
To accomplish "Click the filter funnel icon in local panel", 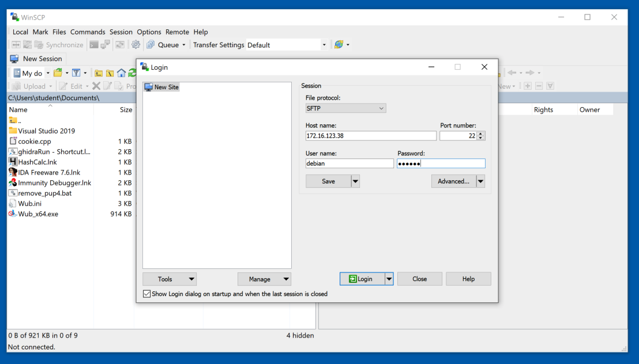I will [x=76, y=73].
